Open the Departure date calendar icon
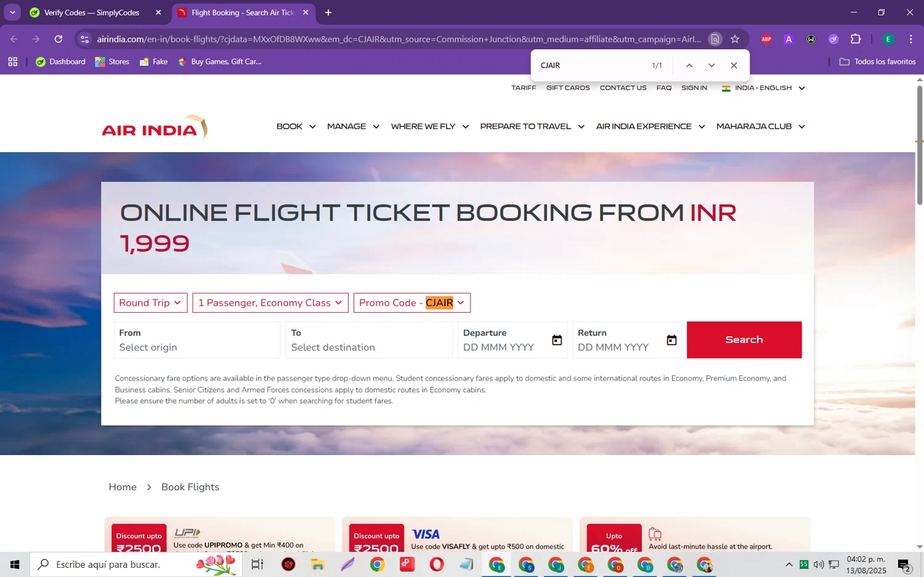This screenshot has width=924, height=577. [557, 340]
